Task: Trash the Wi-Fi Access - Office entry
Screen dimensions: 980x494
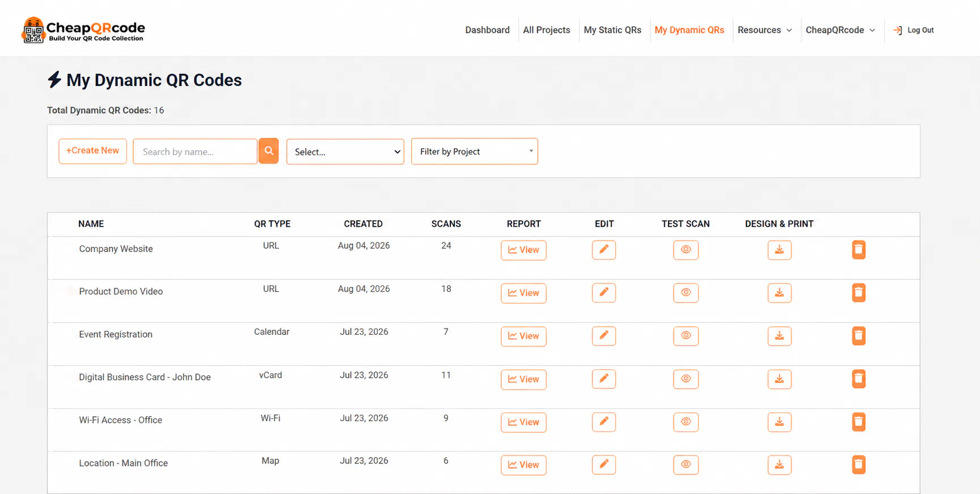Action: tap(859, 422)
